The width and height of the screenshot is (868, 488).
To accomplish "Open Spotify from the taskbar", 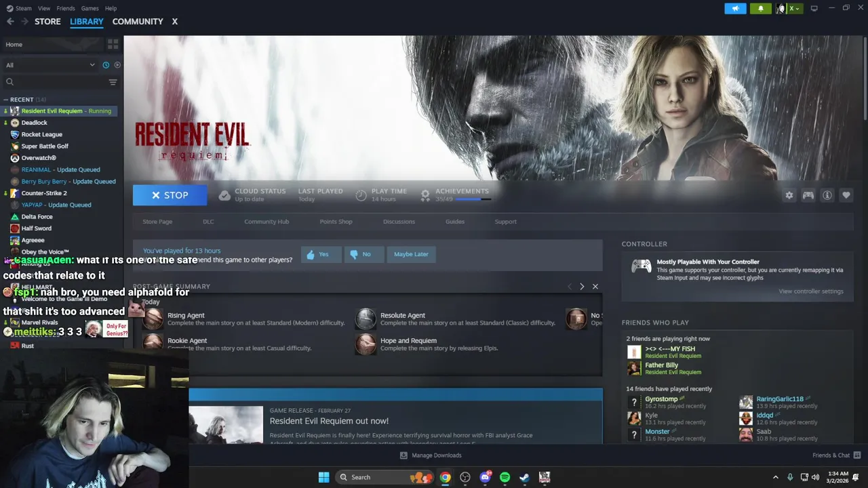I will click(x=505, y=477).
